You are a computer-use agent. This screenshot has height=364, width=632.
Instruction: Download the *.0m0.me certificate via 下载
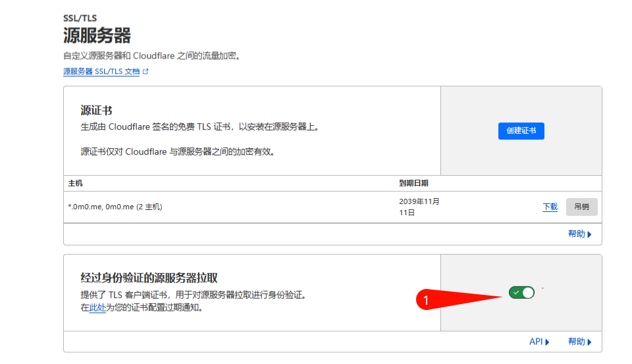[550, 207]
